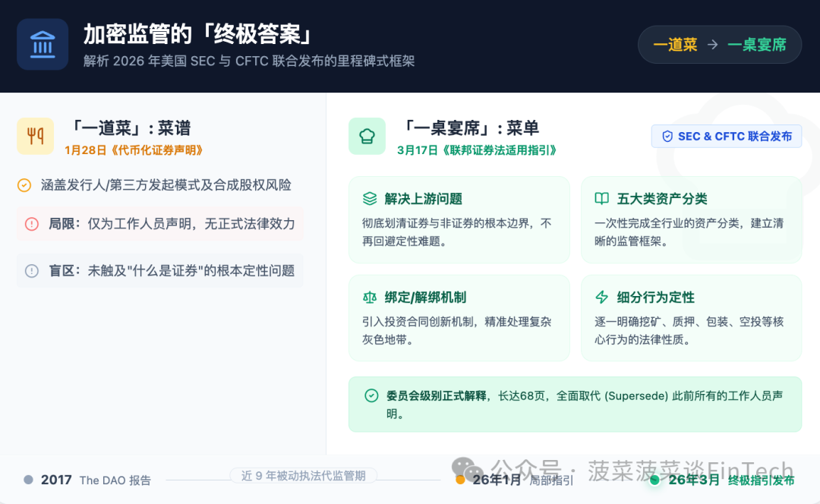The height and width of the screenshot is (504, 820).
Task: Click the open book icon beside 五大类资产分类
Action: tap(601, 199)
